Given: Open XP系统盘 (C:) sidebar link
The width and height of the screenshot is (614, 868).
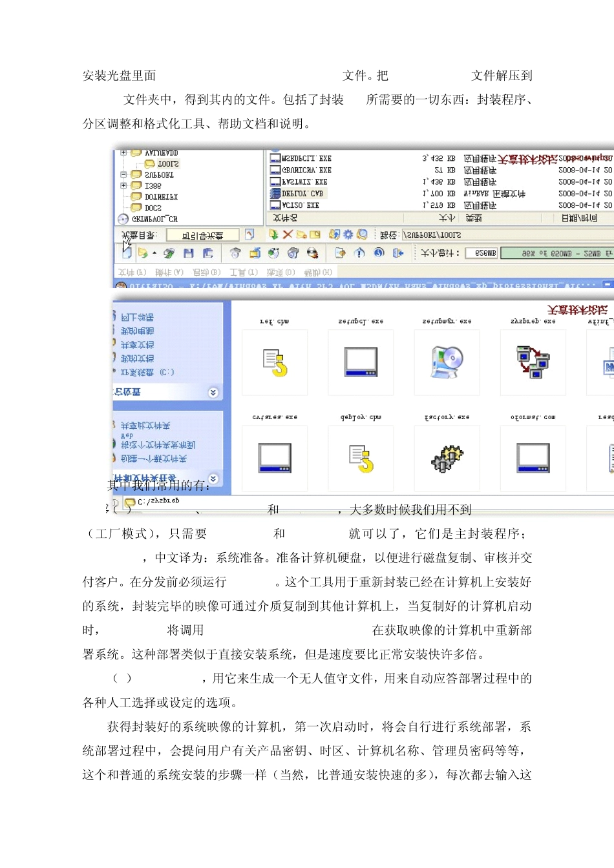Looking at the screenshot, I should 147,372.
